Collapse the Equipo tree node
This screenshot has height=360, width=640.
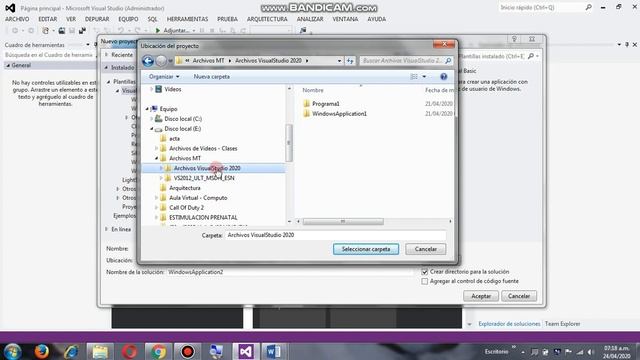[x=147, y=109]
